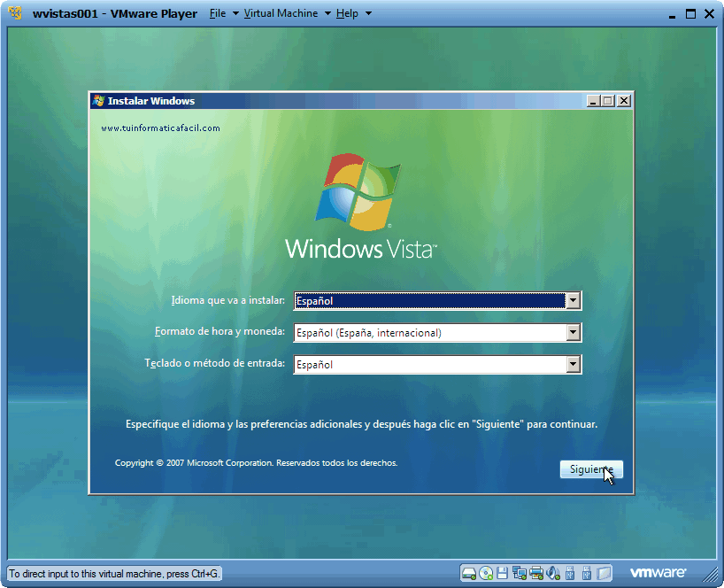Click the Copyright 2007 Microsoft Corporation text

[x=257, y=463]
